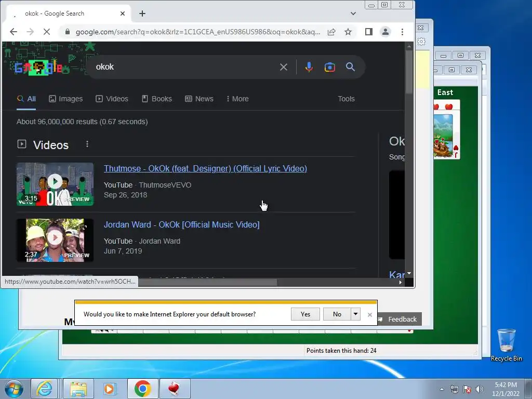This screenshot has height=399, width=532.
Task: Open the Windows Start menu
Action: 14,389
